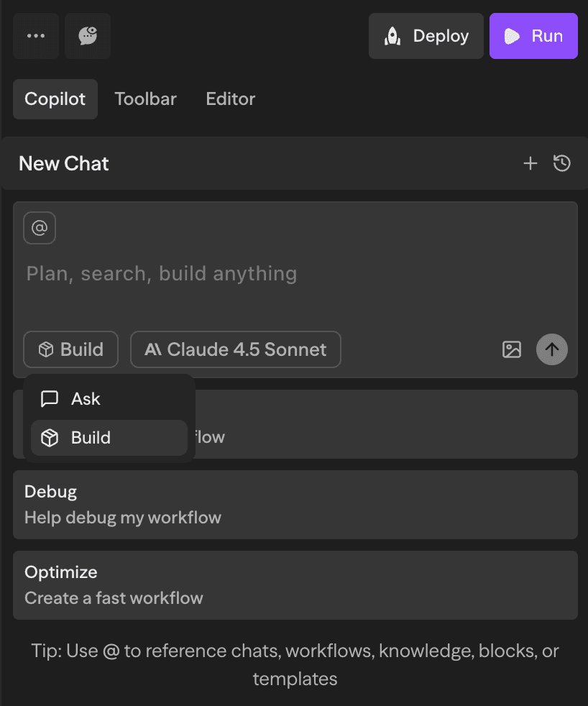Open @ mention references in chat input
Image resolution: width=588 pixels, height=706 pixels.
click(39, 227)
